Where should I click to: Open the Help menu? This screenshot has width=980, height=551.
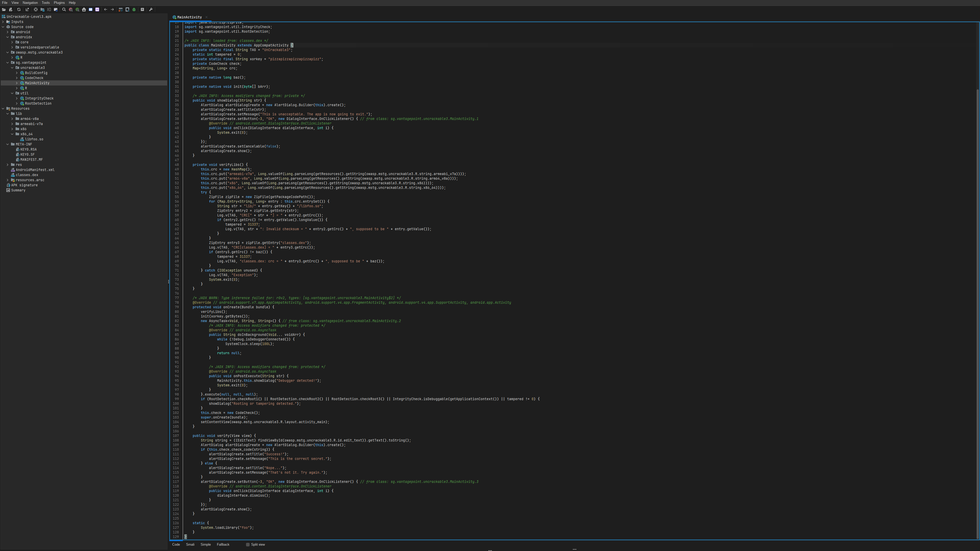coord(72,3)
